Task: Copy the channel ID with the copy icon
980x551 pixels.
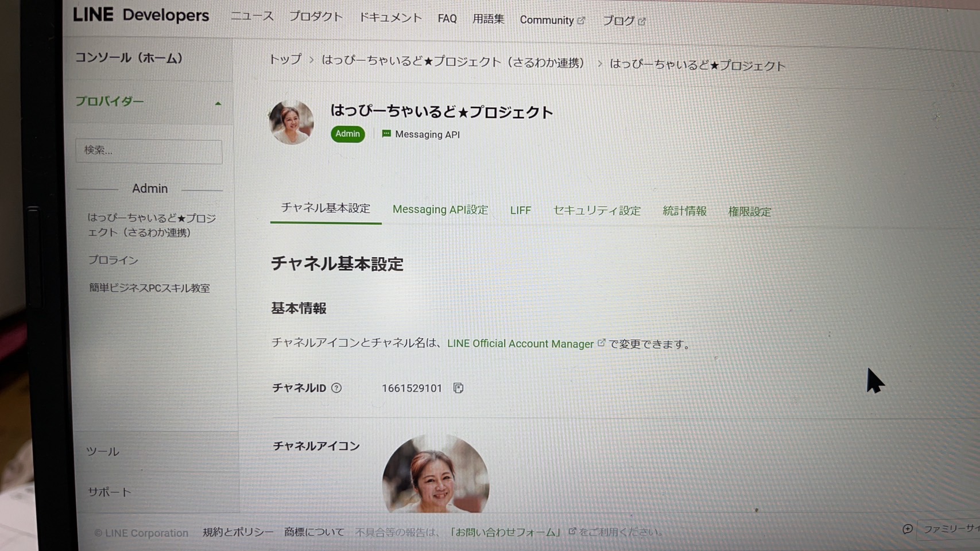Action: pyautogui.click(x=458, y=388)
